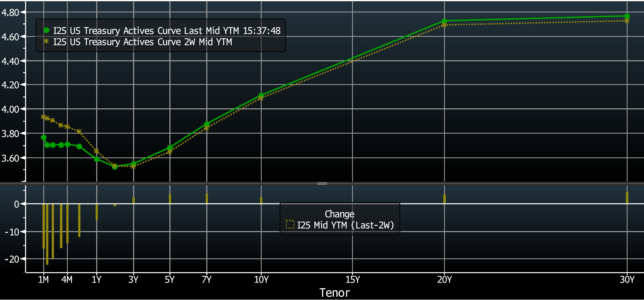Click the green dot marker in the legend
This screenshot has width=644, height=300.
point(46,30)
